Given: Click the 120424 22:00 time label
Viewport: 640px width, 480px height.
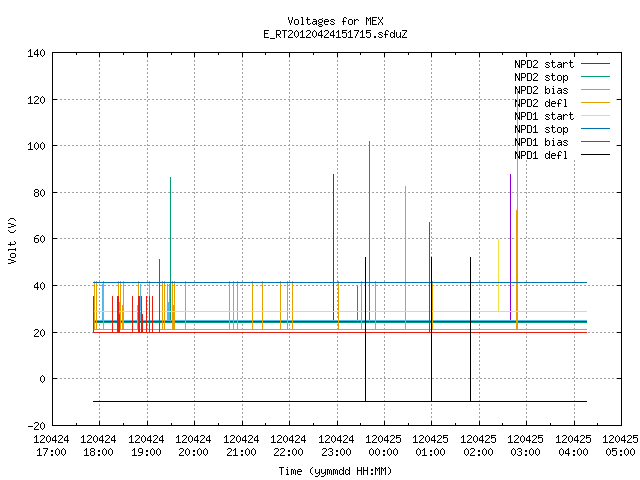Looking at the screenshot, I should click(288, 446).
